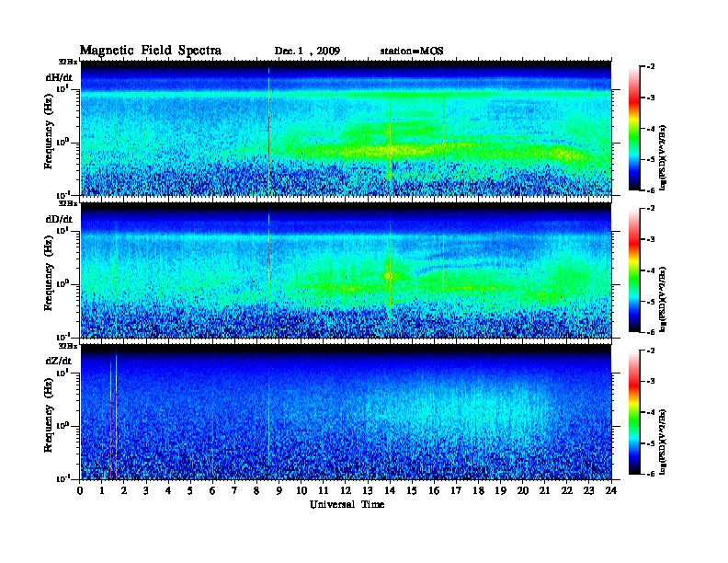Viewport: 728px width, 563px height.
Task: Click the dZ/dt spectrogram plot
Action: click(346, 412)
